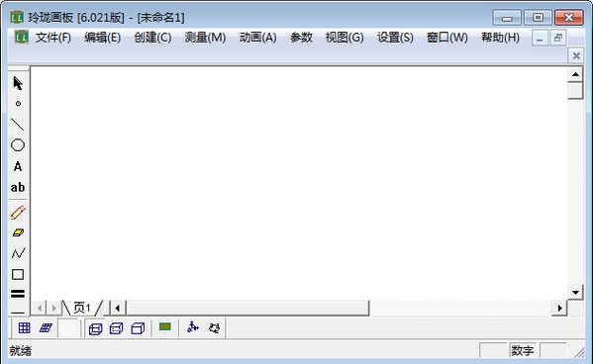Close the main application window

point(569,18)
